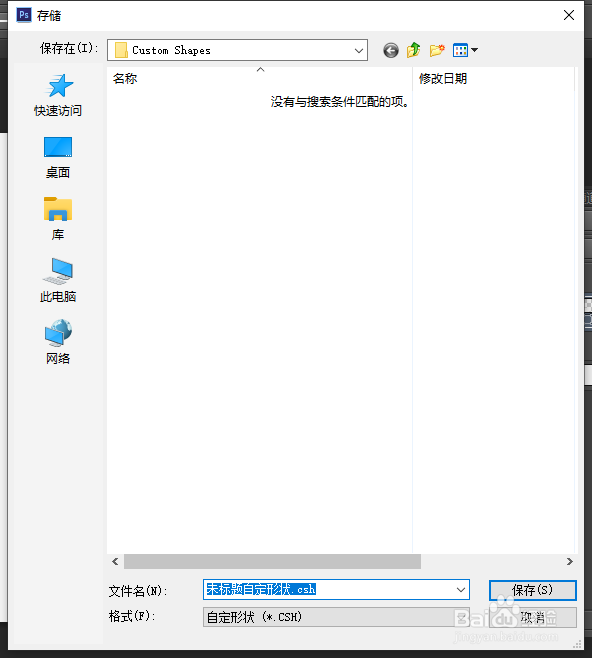Go back using the round back arrow icon

tap(391, 50)
